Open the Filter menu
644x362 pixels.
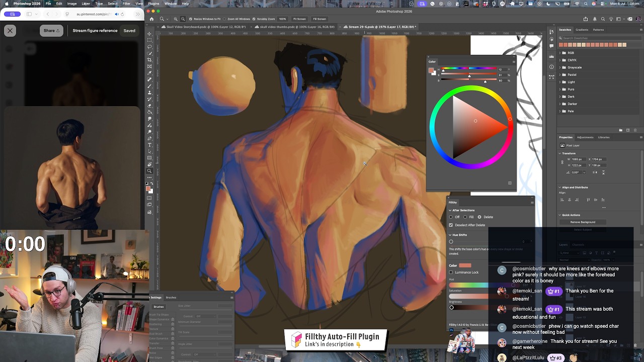126,4
